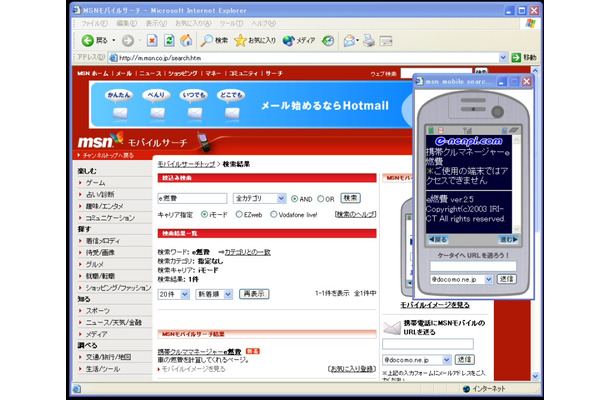Open the Mail icon dropdown arrow

pyautogui.click(x=357, y=40)
